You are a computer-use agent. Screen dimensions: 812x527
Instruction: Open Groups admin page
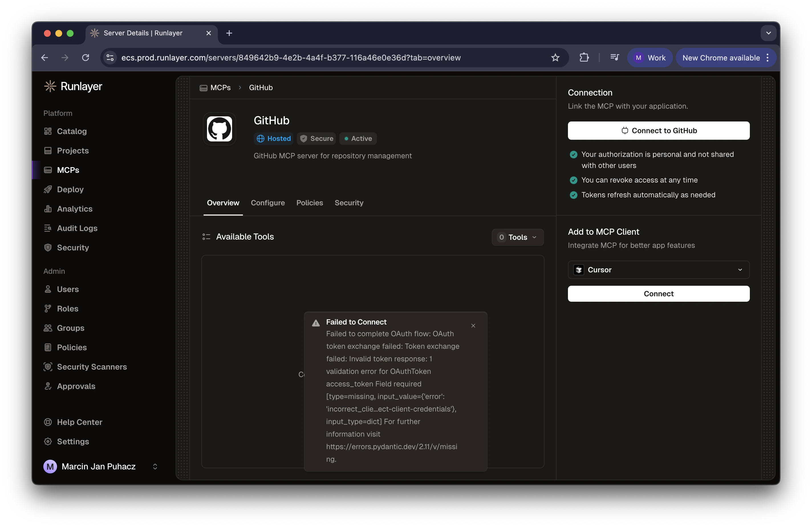click(x=70, y=328)
